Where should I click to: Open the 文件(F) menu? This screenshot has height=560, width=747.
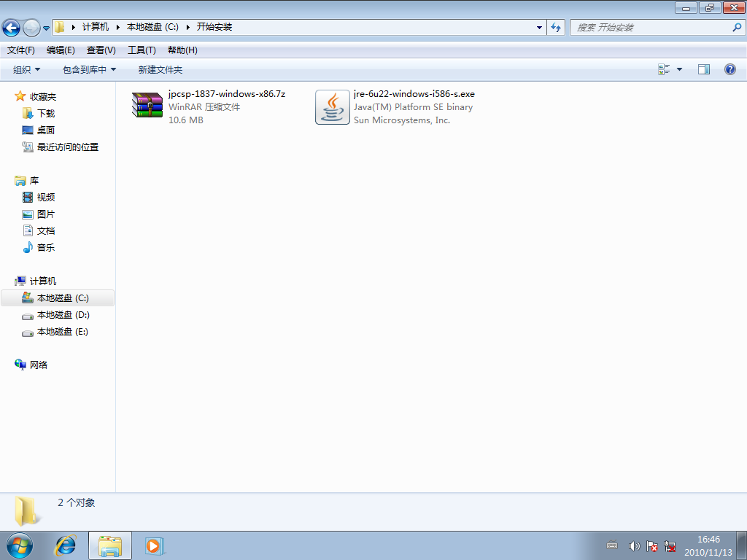pyautogui.click(x=21, y=50)
